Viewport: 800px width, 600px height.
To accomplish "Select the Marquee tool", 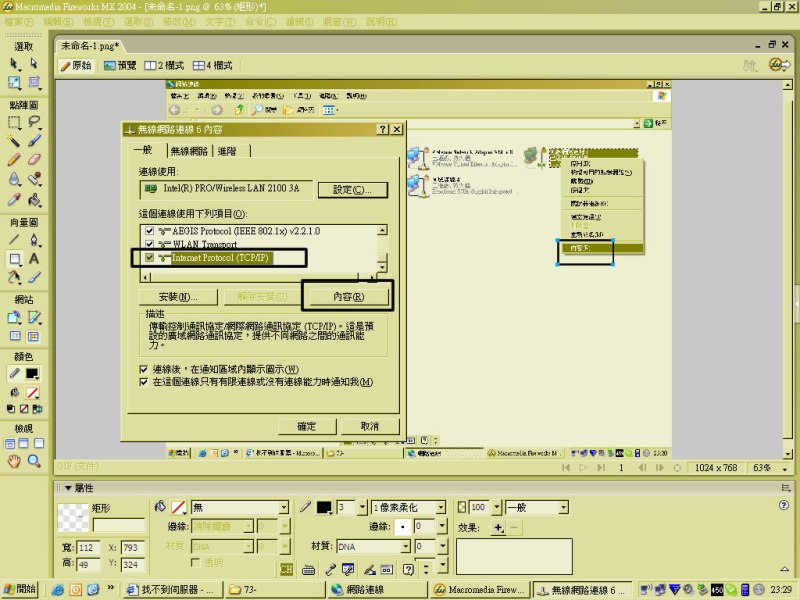I will pyautogui.click(x=14, y=122).
